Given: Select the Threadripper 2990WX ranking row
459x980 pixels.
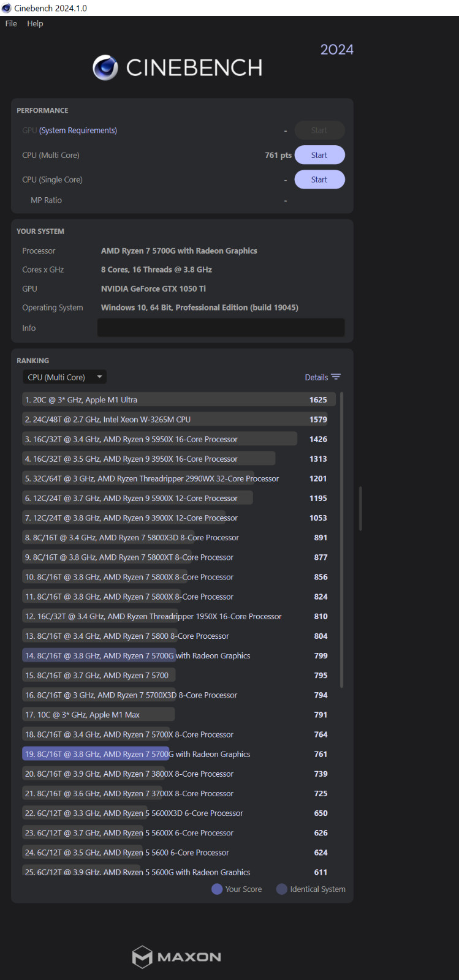Looking at the screenshot, I should tap(179, 478).
